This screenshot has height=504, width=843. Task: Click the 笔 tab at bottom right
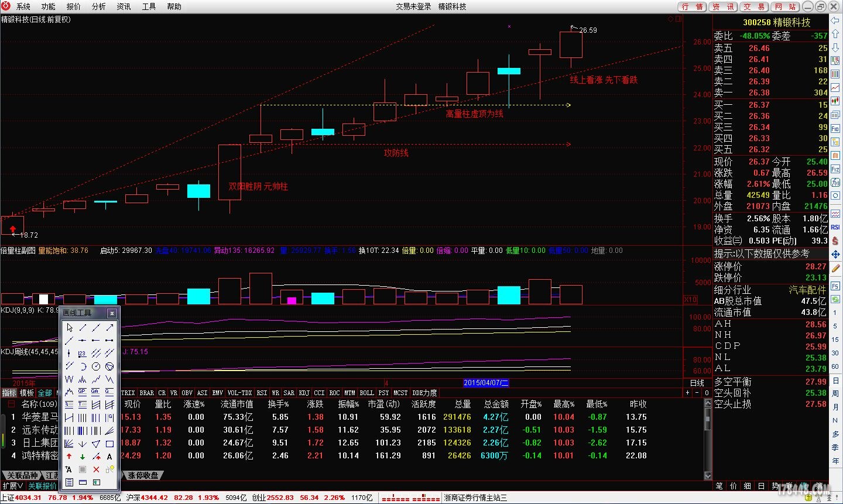tap(719, 486)
